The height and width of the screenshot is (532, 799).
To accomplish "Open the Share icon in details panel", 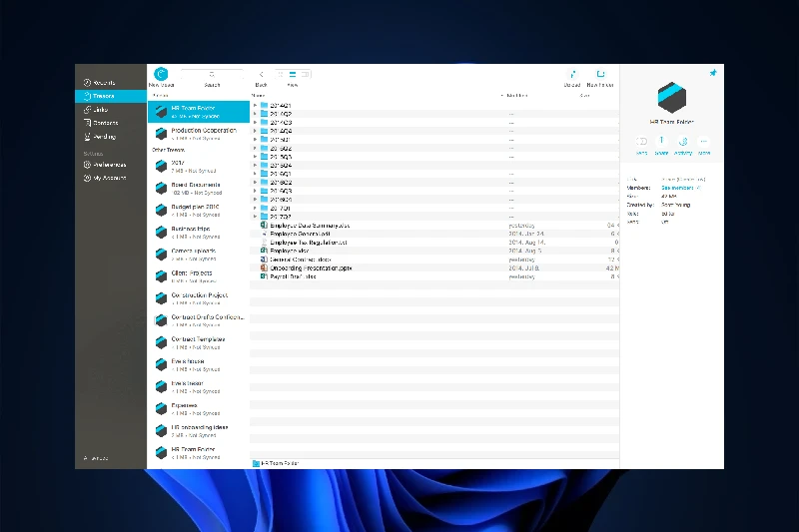I will [x=661, y=141].
